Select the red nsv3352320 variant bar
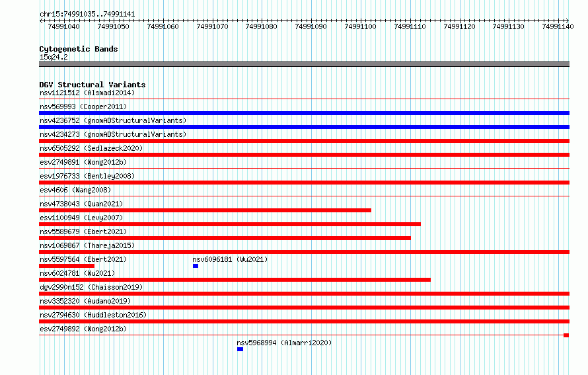Screen dimensions: 588x375 tap(304, 308)
